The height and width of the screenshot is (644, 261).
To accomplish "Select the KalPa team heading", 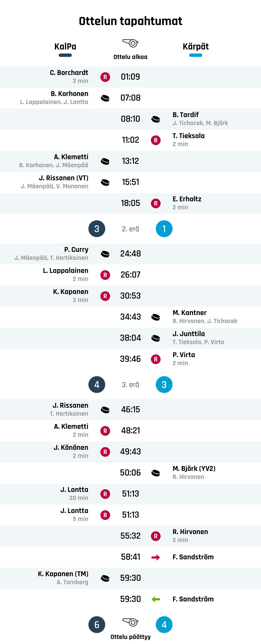I will pos(65,47).
